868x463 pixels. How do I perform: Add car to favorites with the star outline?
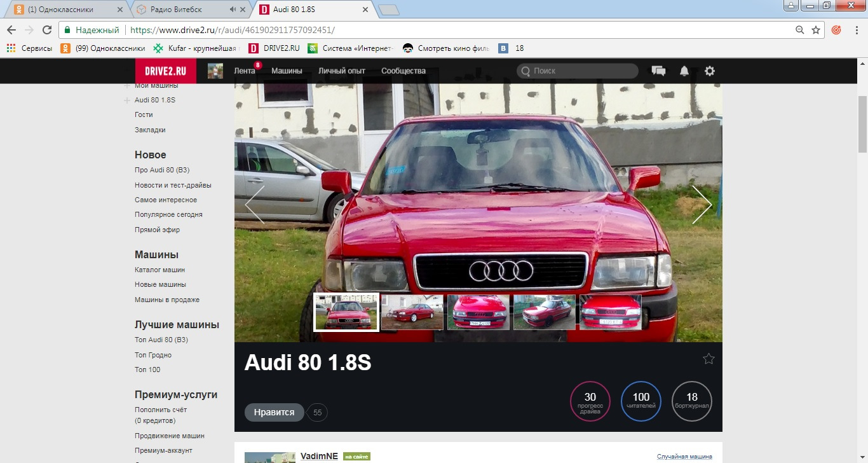tap(709, 359)
